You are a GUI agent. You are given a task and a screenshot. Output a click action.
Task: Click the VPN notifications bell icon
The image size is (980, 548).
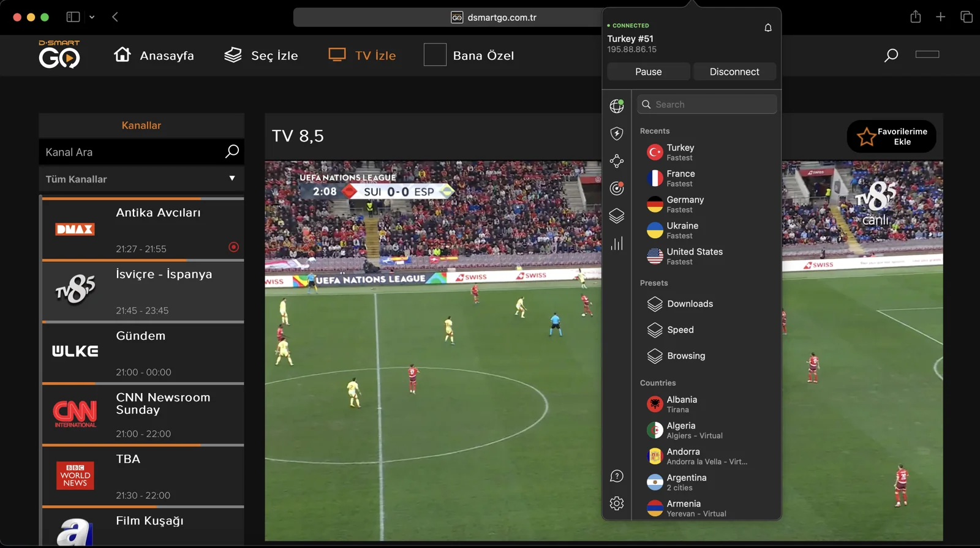[x=767, y=28]
